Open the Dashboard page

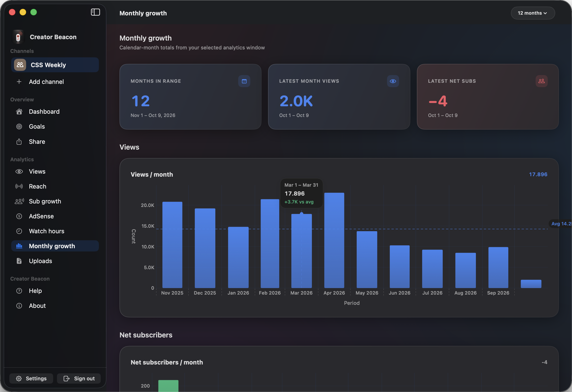[x=55, y=111]
